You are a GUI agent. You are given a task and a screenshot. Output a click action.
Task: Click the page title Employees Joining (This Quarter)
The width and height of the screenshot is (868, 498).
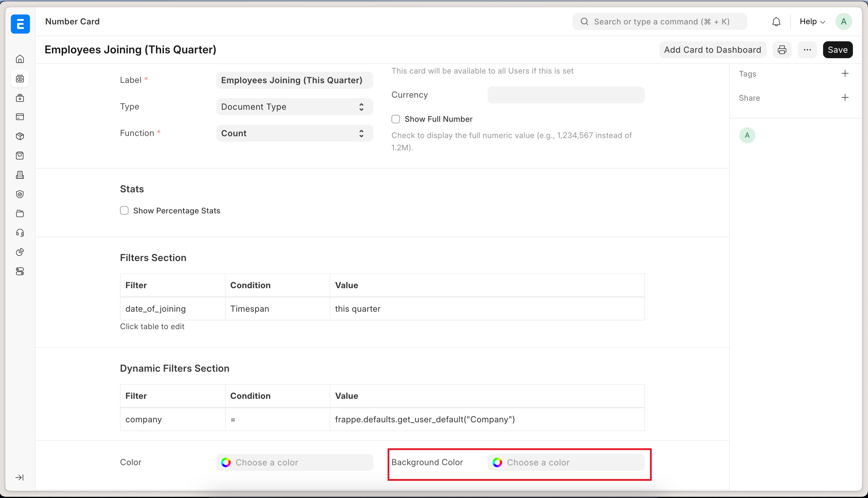(130, 50)
